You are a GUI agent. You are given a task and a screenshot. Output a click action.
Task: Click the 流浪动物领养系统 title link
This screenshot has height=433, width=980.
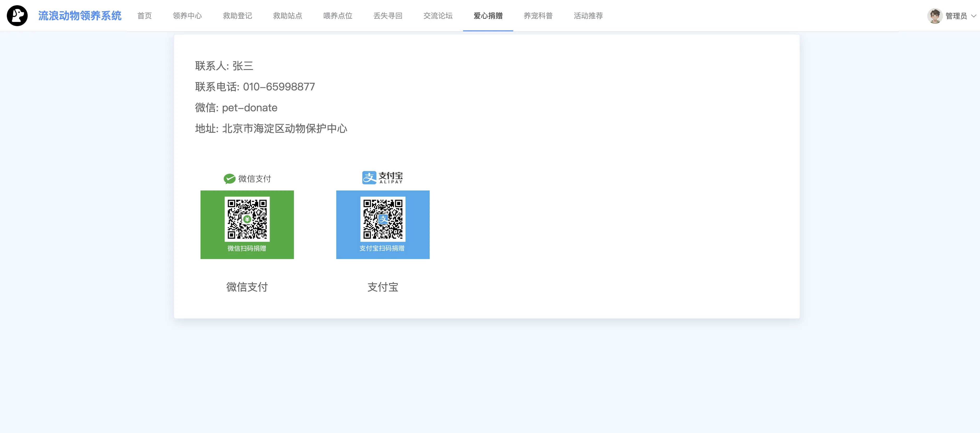click(80, 16)
